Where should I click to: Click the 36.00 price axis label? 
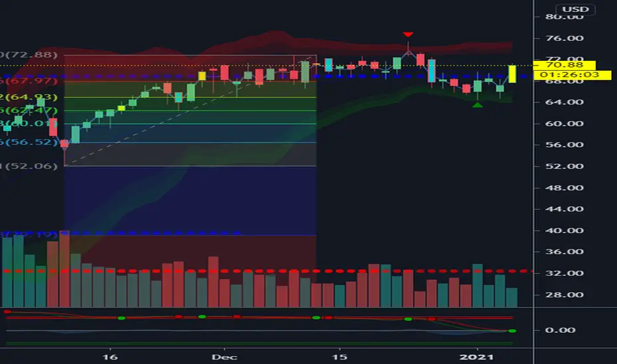564,252
